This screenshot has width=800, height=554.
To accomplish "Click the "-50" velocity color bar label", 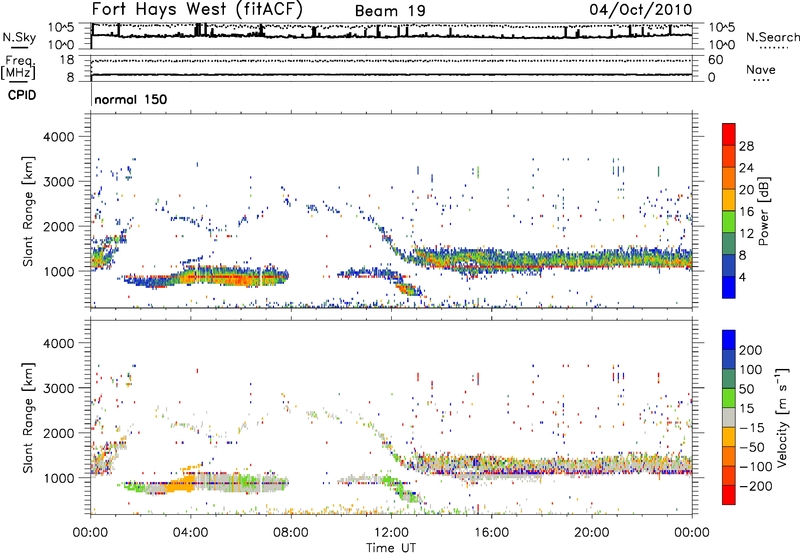I will [750, 447].
